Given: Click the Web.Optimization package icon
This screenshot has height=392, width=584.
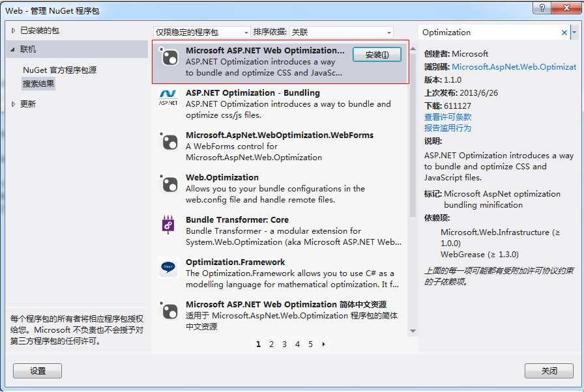Looking at the screenshot, I should coord(168,184).
